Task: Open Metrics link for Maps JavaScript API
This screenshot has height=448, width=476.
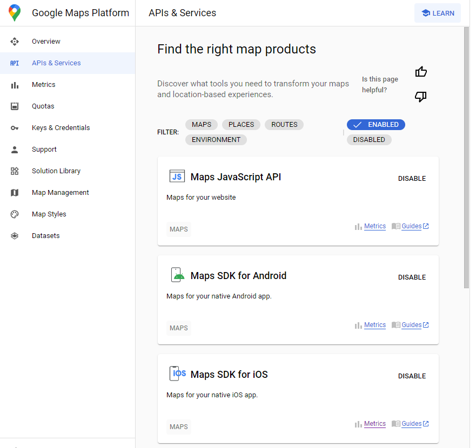Action: pos(375,226)
